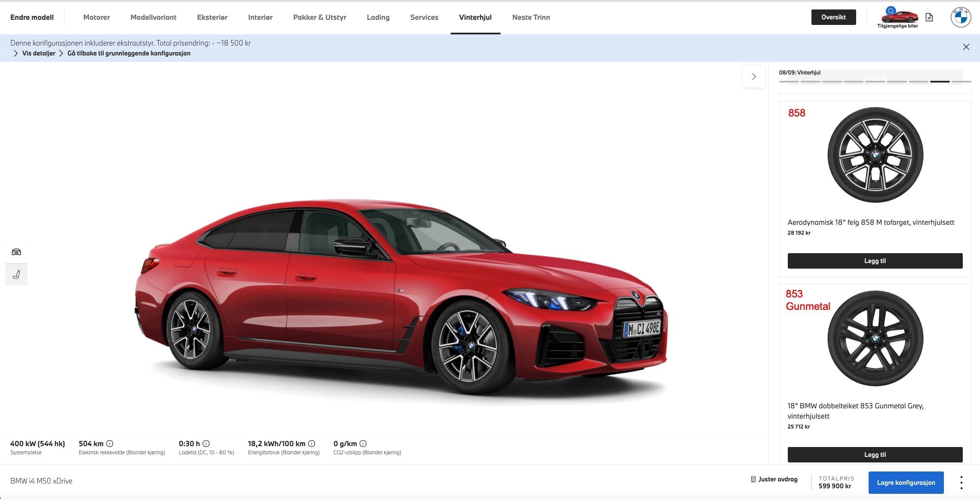This screenshot has width=980, height=499.
Task: Open the document summary icon
Action: [929, 17]
